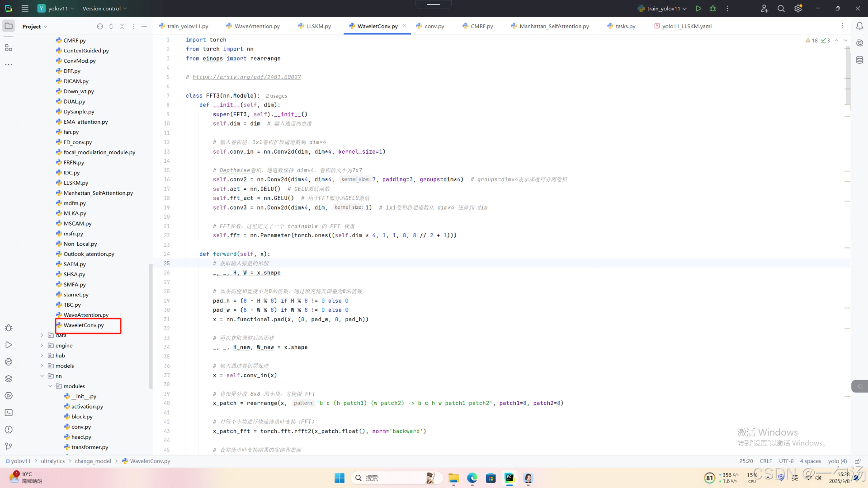Open the Database tool window
Image resolution: width=868 pixels, height=488 pixels.
tap(859, 60)
